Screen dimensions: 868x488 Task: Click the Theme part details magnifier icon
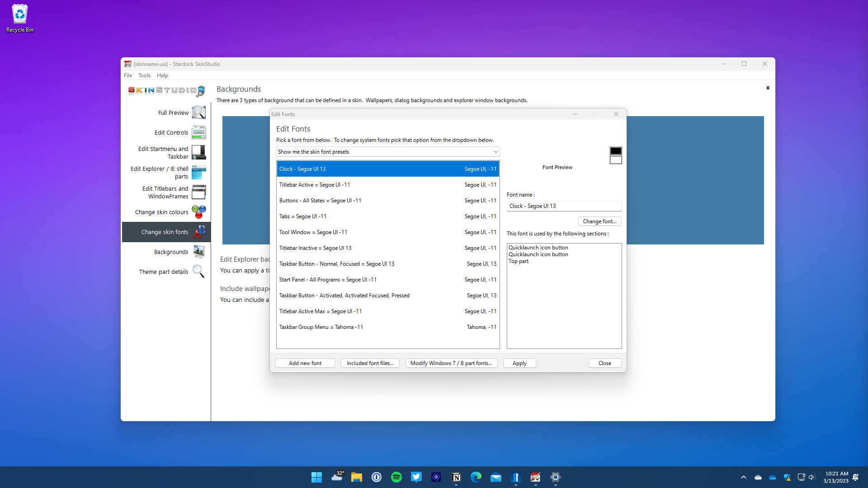198,271
